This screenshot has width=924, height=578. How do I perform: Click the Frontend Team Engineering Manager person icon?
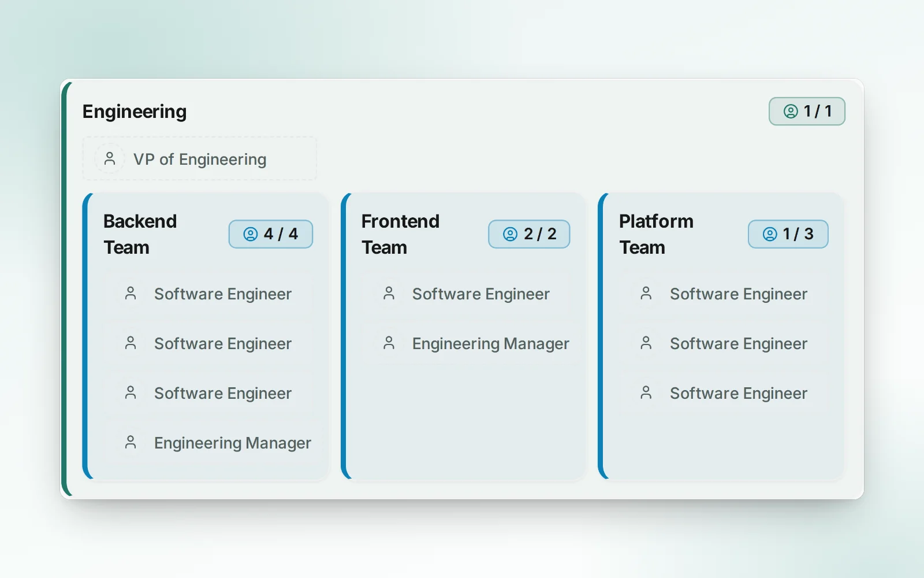[x=389, y=343]
